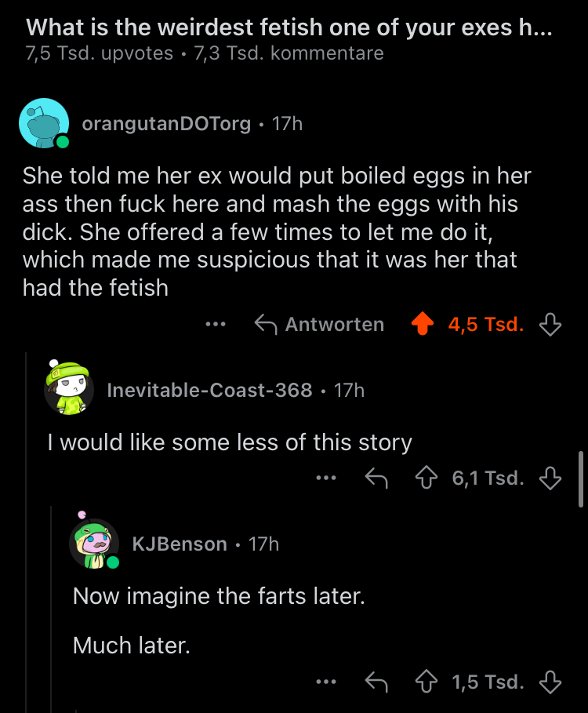Tap orangutanDOTorg's avatar
The image size is (588, 713).
click(x=44, y=123)
